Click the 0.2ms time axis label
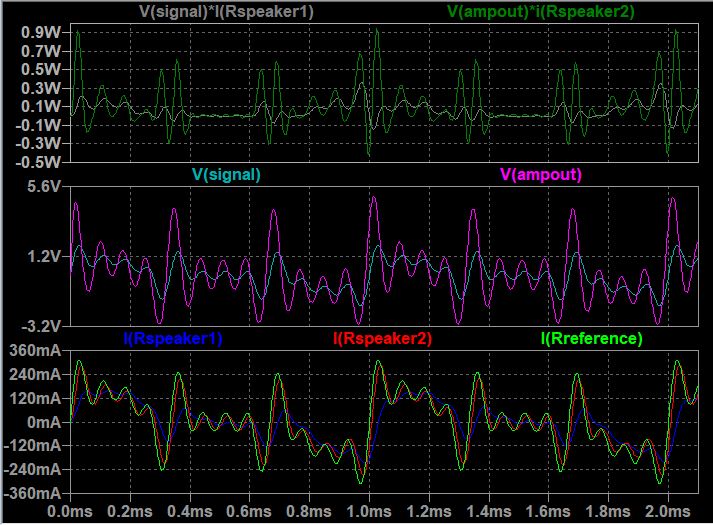 (x=130, y=511)
